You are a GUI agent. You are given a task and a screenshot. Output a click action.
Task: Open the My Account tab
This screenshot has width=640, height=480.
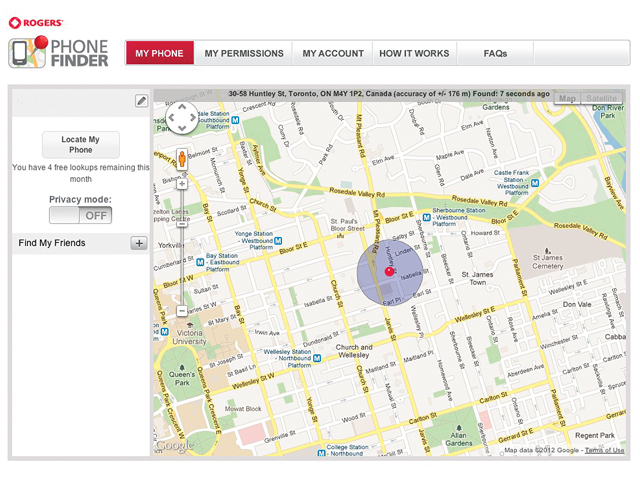[333, 53]
